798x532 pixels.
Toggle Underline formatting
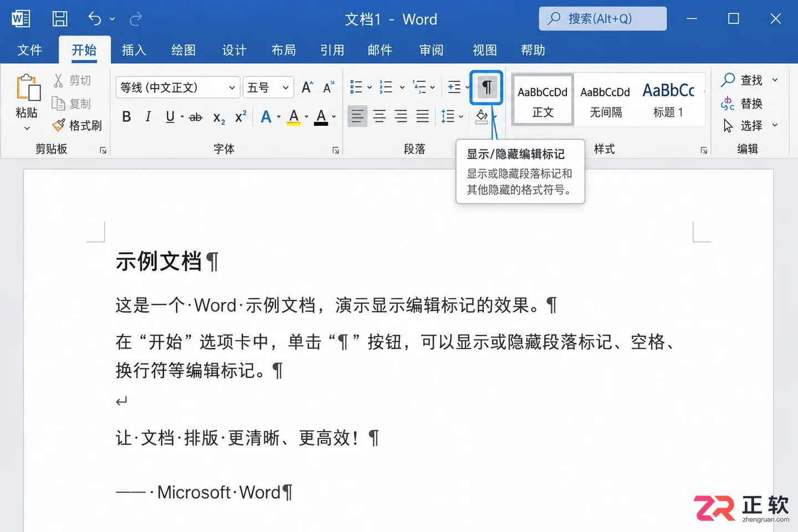click(170, 117)
